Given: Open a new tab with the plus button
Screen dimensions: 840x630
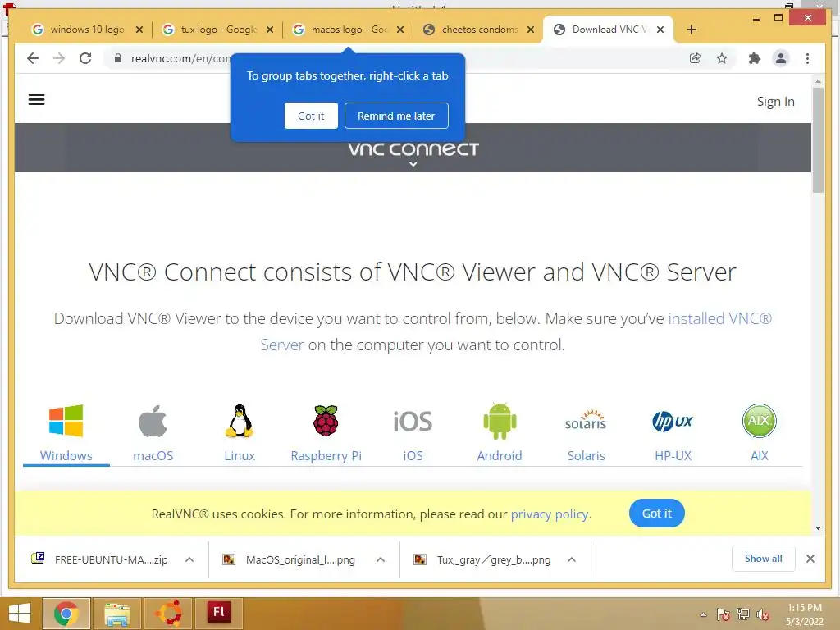Looking at the screenshot, I should [x=691, y=30].
